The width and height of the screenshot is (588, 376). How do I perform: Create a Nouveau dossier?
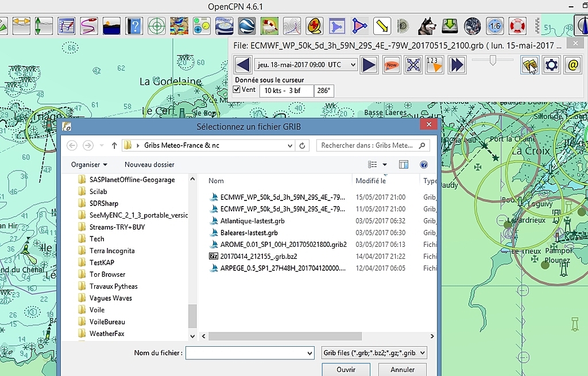coord(149,165)
